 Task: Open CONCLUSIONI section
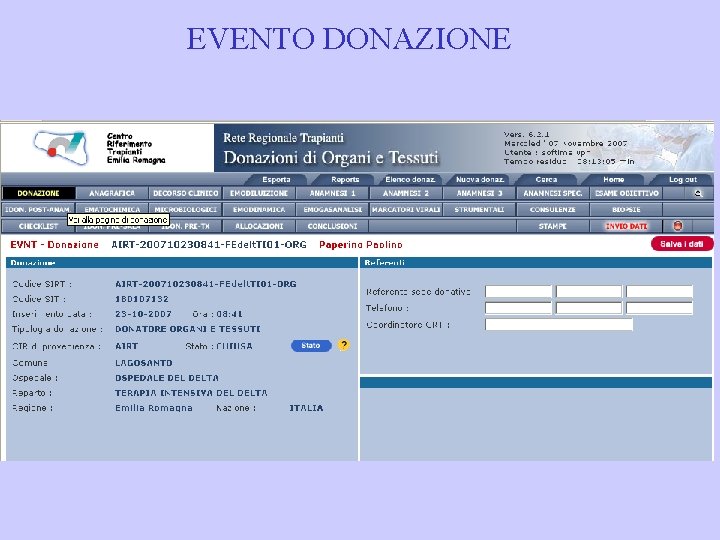pos(332,226)
